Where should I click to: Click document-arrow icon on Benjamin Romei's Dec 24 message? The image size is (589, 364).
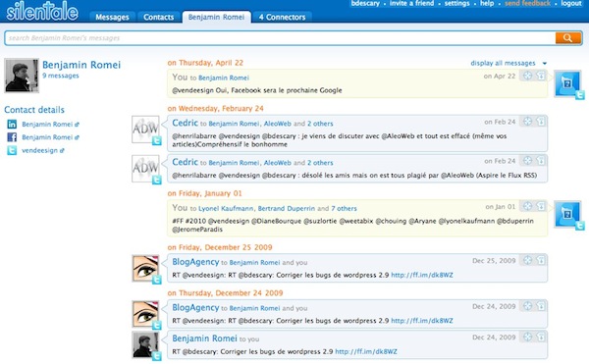pos(541,337)
